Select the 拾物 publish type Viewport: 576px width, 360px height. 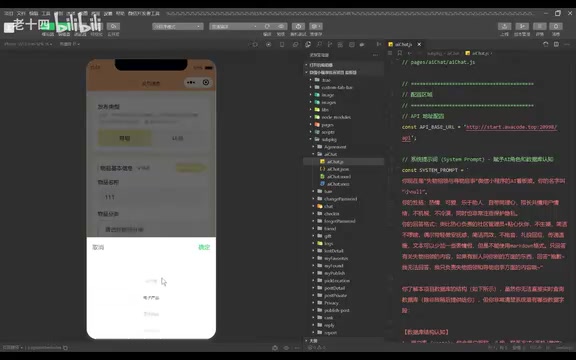point(178,138)
